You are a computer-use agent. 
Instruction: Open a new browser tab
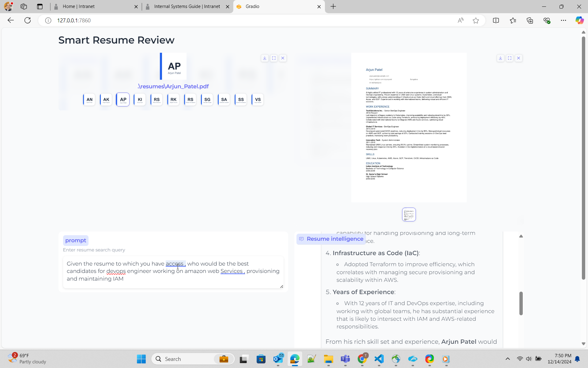click(x=333, y=6)
